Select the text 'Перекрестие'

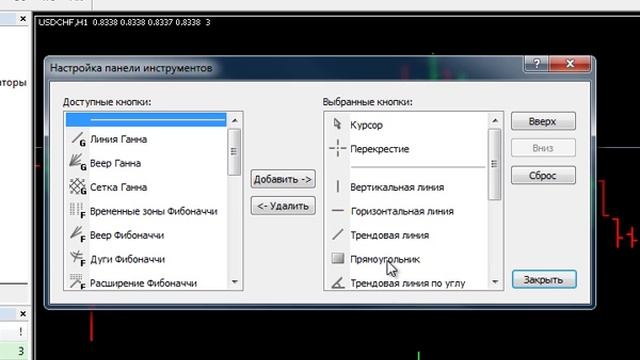point(380,149)
